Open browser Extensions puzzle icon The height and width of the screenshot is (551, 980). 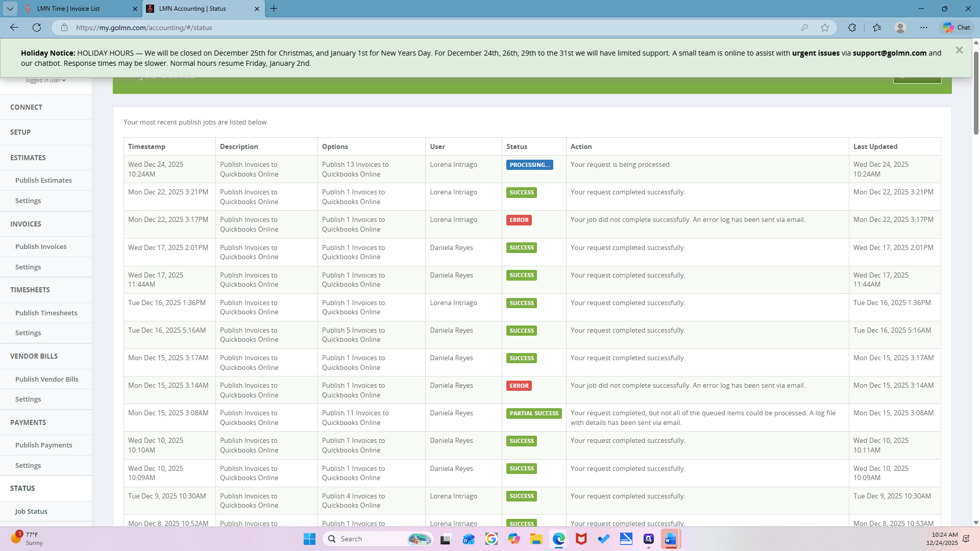(852, 28)
